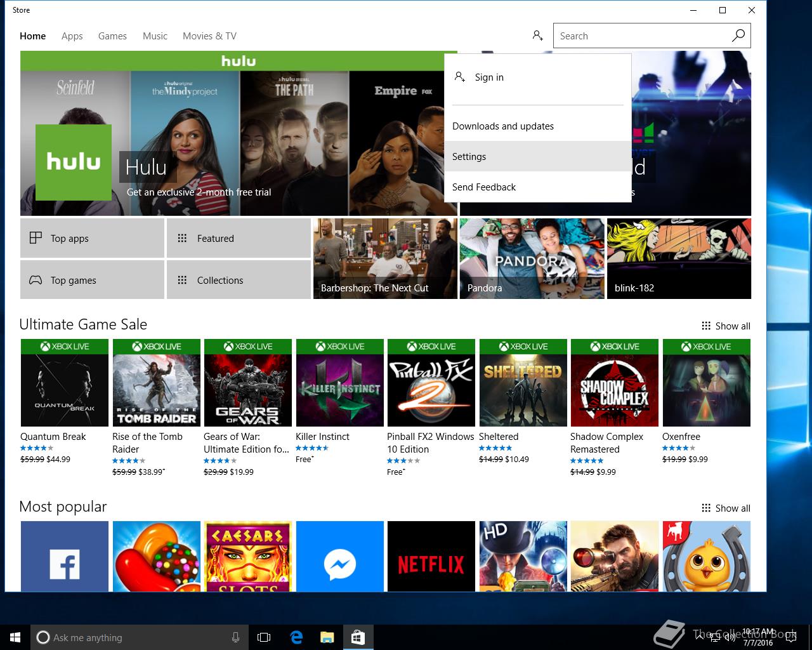This screenshot has height=650, width=812.
Task: Open the Featured button
Action: tap(239, 238)
